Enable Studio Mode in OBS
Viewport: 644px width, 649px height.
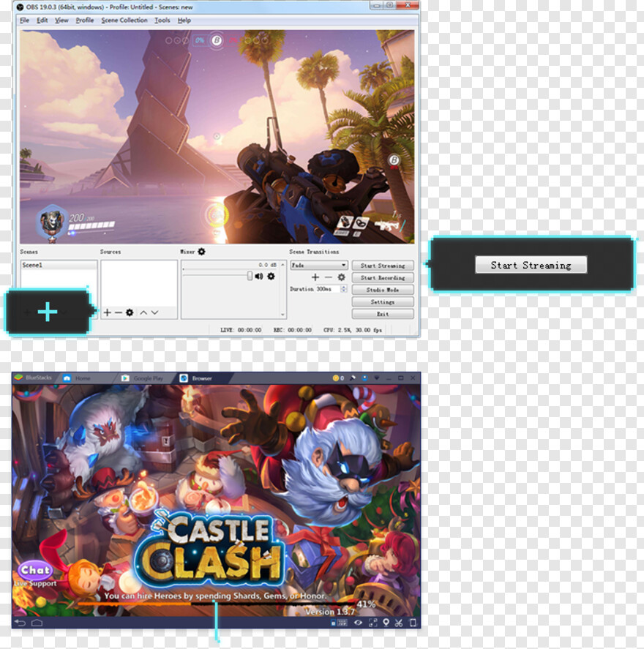click(383, 290)
